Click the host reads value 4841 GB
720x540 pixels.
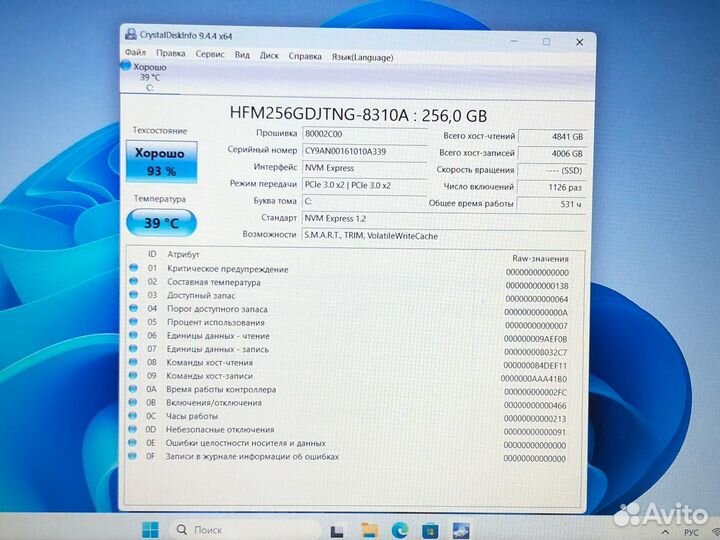point(552,136)
